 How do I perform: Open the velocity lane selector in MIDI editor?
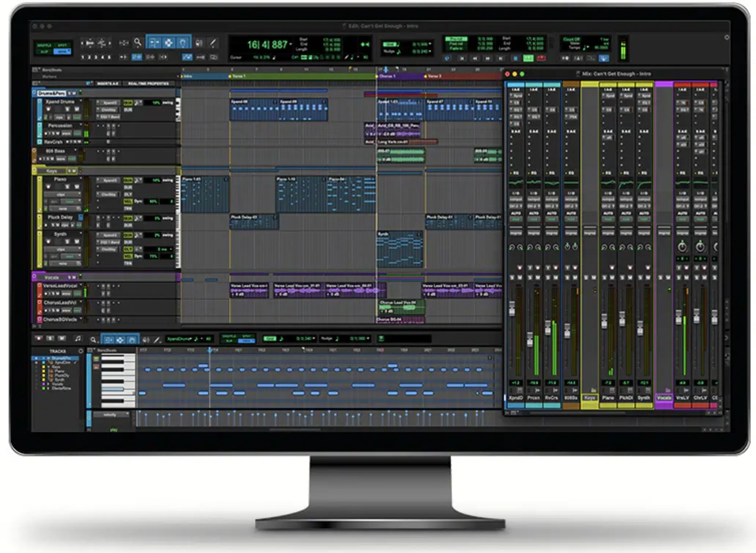(111, 415)
